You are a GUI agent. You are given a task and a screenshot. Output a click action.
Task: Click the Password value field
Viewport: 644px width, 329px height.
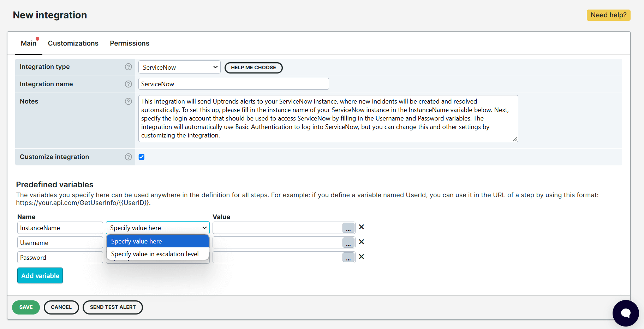pos(278,258)
